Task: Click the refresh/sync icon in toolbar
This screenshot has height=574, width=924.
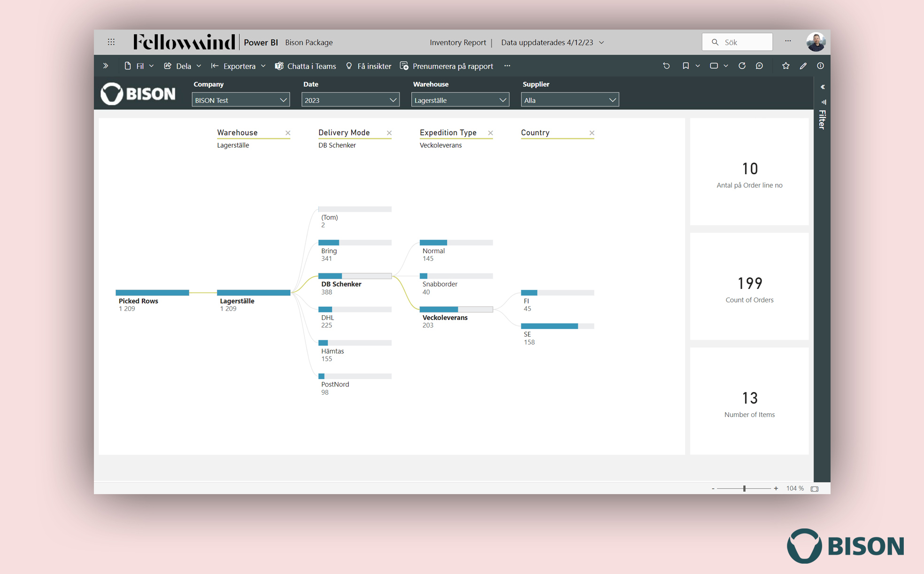Action: (x=741, y=65)
